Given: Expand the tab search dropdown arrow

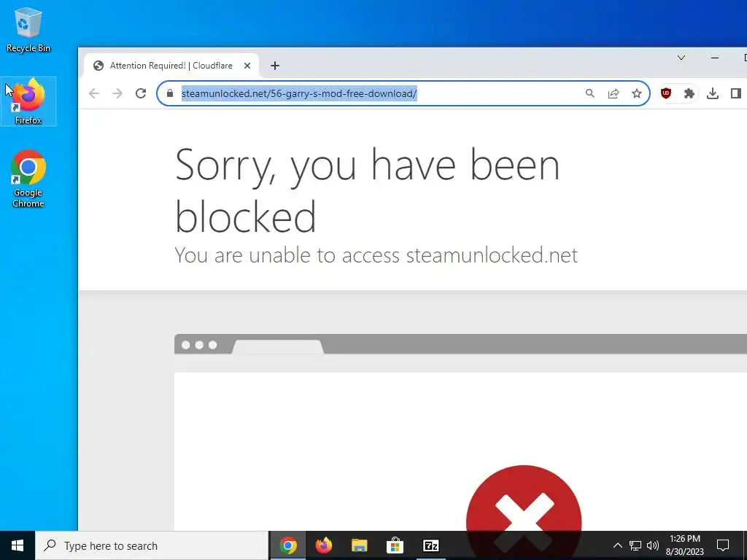Looking at the screenshot, I should coord(681,58).
